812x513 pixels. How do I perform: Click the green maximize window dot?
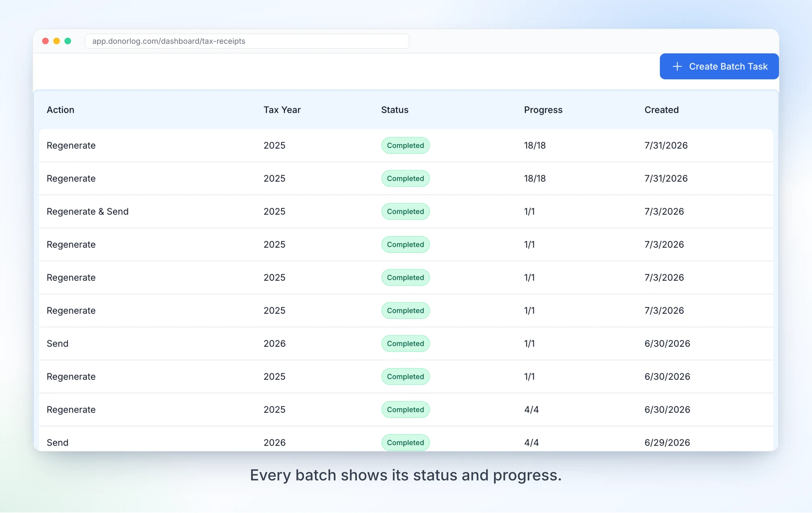[68, 41]
